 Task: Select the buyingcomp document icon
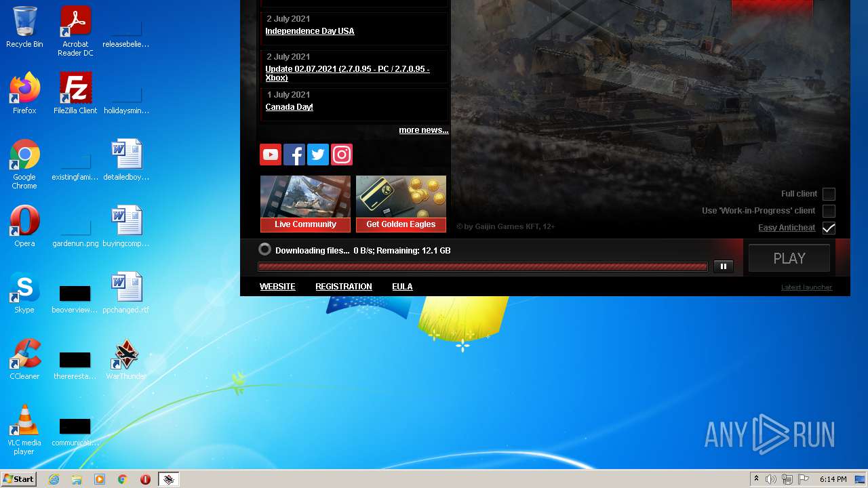coord(126,226)
